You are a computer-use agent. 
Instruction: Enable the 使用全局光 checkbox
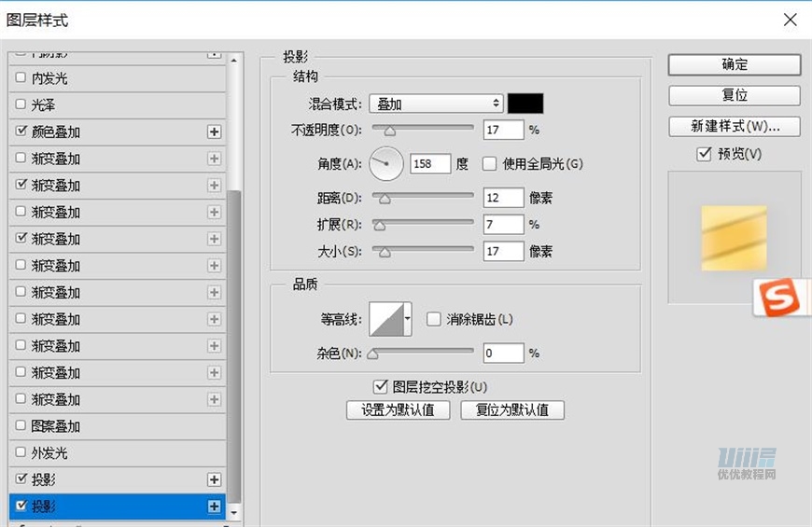click(489, 164)
